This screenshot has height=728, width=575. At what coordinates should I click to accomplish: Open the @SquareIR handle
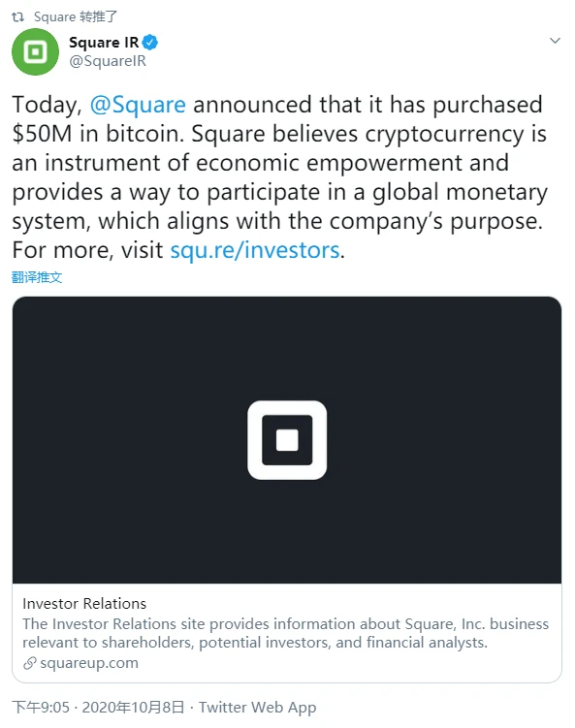pos(108,61)
